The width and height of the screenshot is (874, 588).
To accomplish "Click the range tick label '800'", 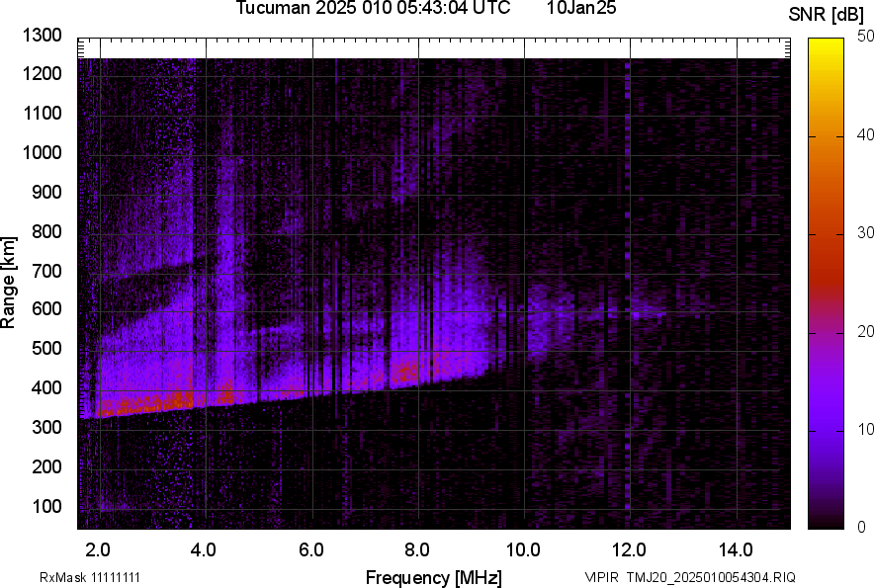I will click(x=46, y=232).
